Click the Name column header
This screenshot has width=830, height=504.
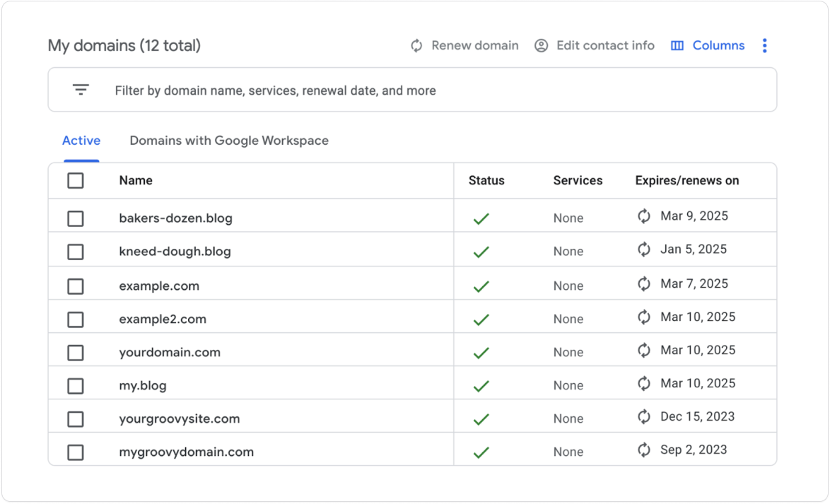pos(136,180)
